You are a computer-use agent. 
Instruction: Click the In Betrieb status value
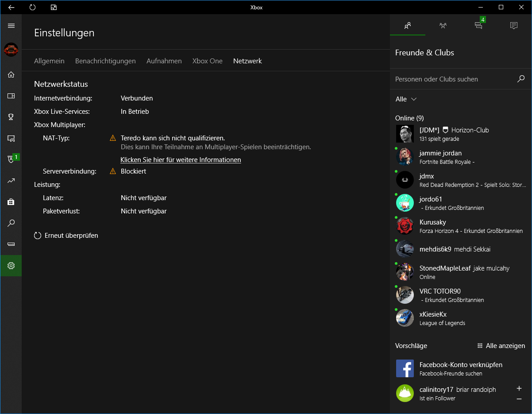pos(135,112)
